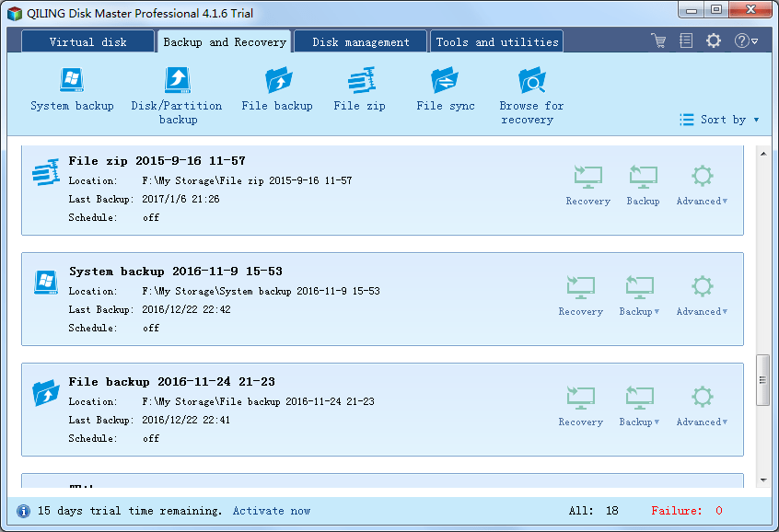Switch to the Disk management tab

361,41
